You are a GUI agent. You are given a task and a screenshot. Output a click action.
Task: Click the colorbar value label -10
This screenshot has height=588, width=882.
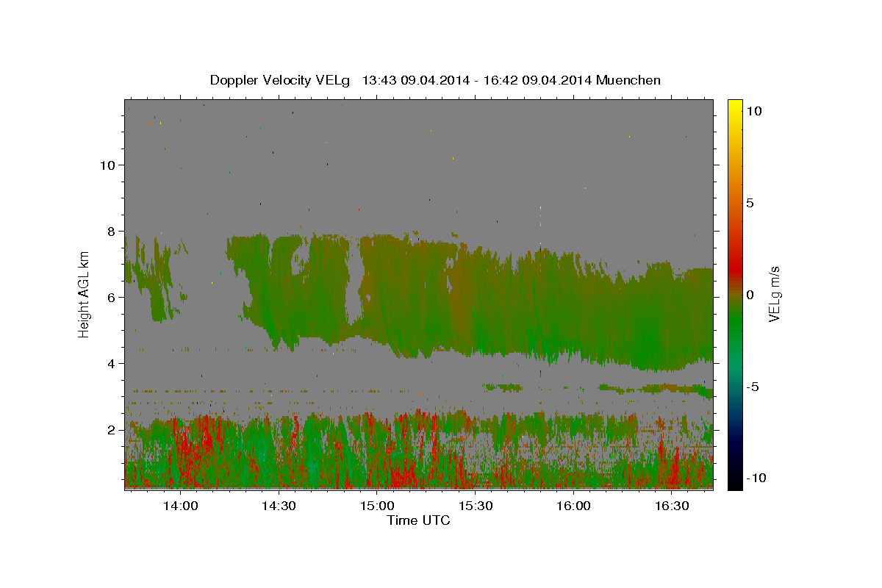click(756, 478)
